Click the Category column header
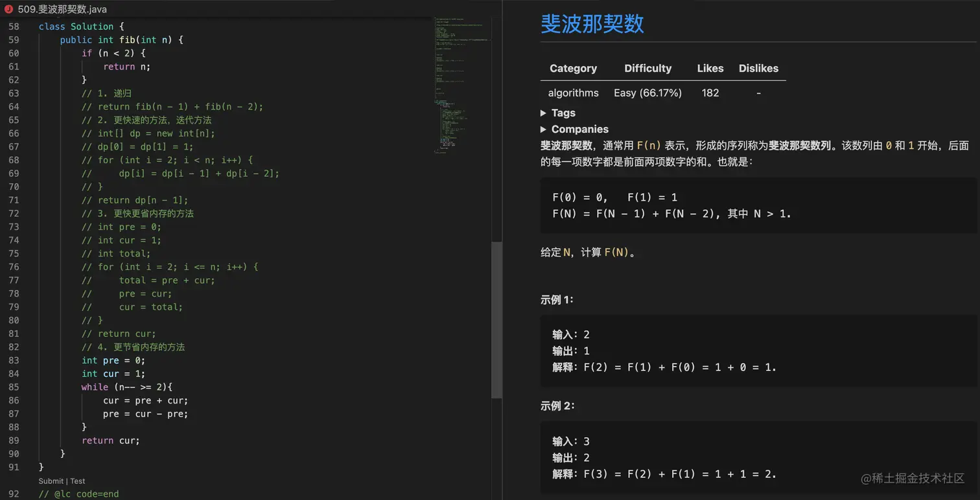980x500 pixels. tap(573, 68)
